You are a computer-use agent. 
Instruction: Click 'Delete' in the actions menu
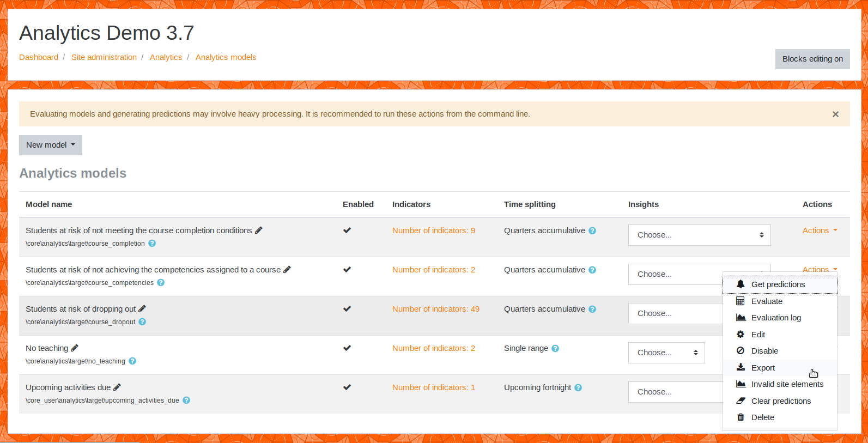point(762,417)
